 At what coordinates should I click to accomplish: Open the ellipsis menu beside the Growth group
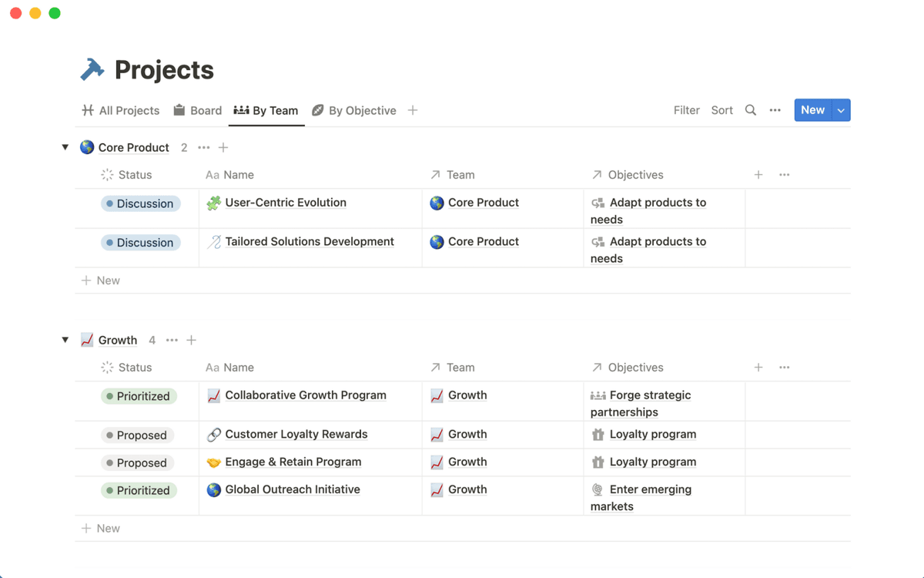point(171,340)
